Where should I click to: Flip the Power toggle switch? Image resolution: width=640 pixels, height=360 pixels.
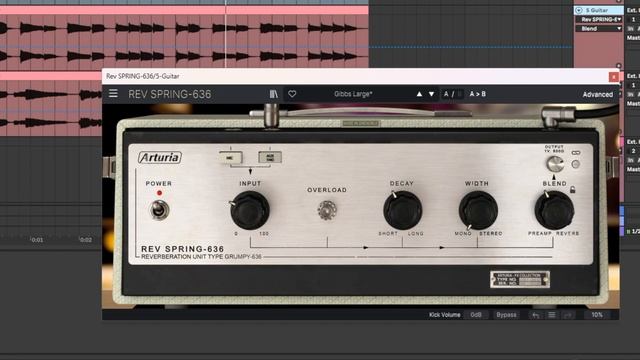(159, 210)
